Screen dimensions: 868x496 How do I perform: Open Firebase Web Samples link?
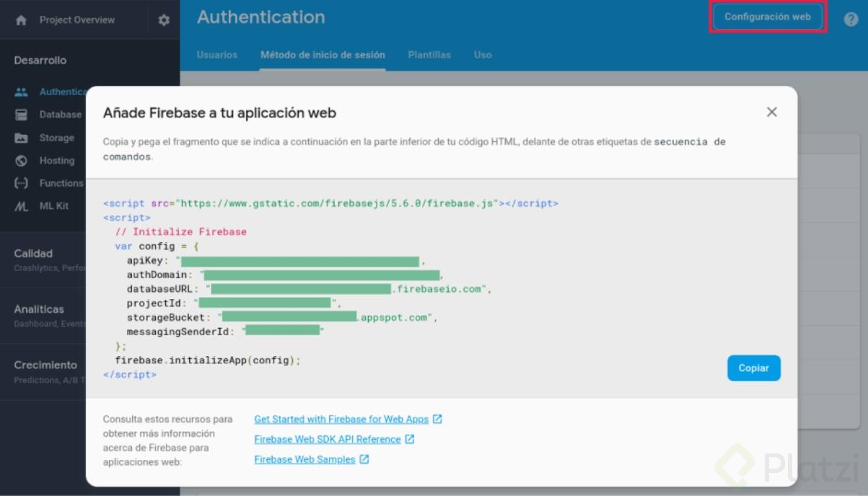coord(304,459)
